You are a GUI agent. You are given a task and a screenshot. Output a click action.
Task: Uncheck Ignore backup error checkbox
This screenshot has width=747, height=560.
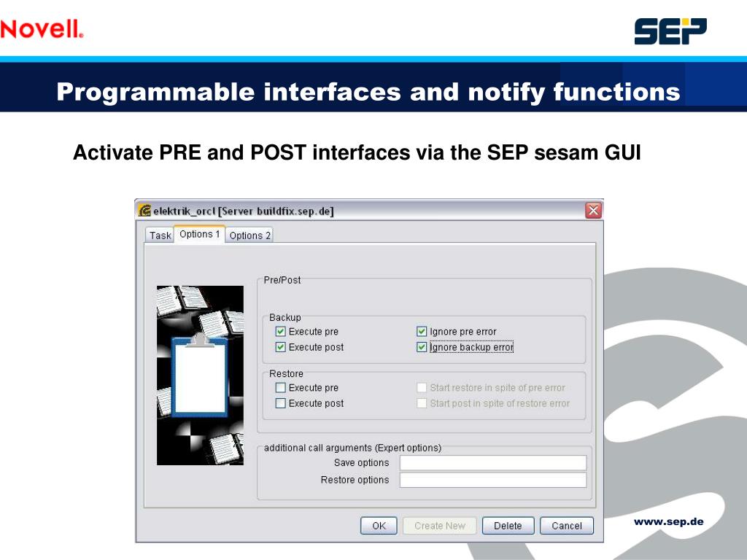click(x=422, y=347)
